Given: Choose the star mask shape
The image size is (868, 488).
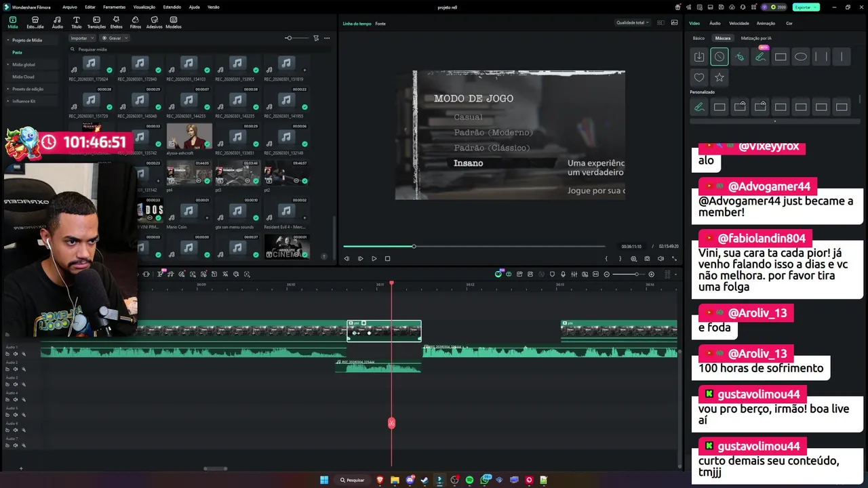Looking at the screenshot, I should coord(719,77).
